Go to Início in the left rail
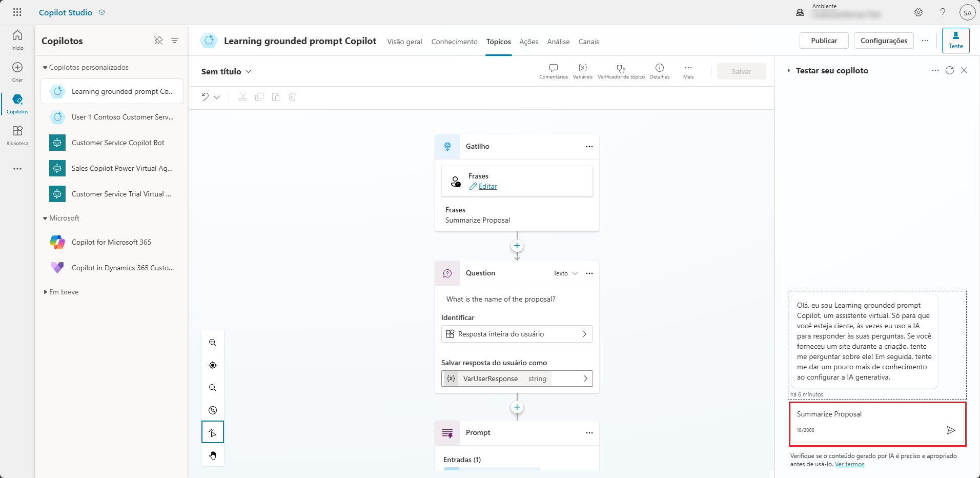Image resolution: width=980 pixels, height=478 pixels. (17, 40)
